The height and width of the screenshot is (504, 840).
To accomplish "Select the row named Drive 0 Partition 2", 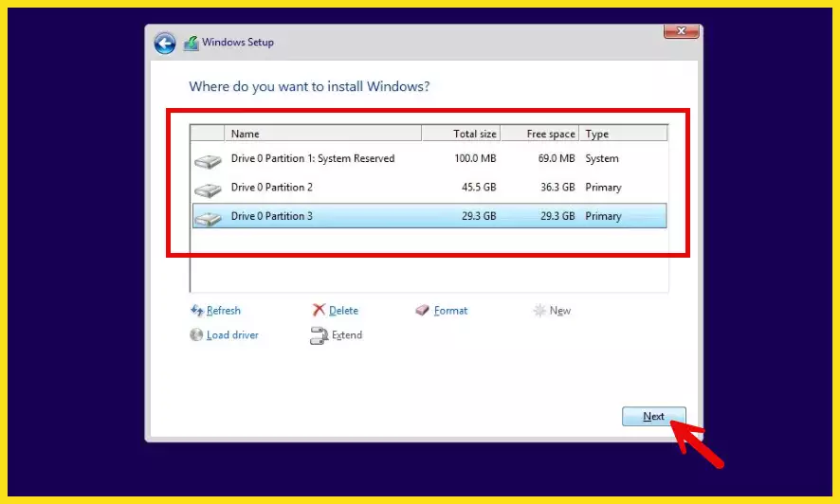I will click(x=429, y=188).
